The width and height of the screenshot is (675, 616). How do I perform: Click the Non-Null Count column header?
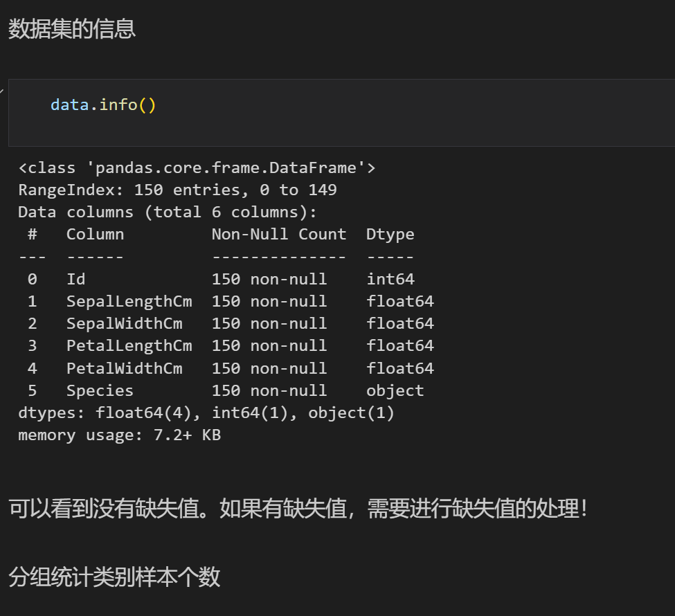(x=279, y=234)
